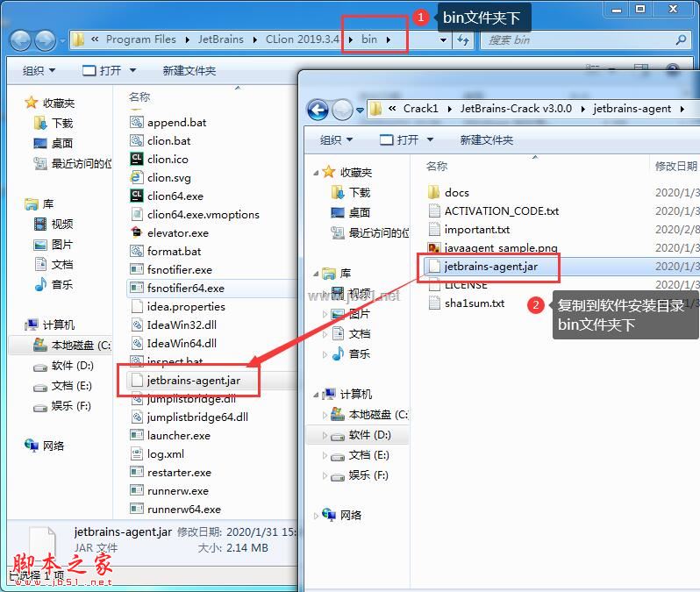Viewport: 700px width, 592px height.
Task: Click 新建文件夹 in the bin window toolbar
Action: point(189,70)
